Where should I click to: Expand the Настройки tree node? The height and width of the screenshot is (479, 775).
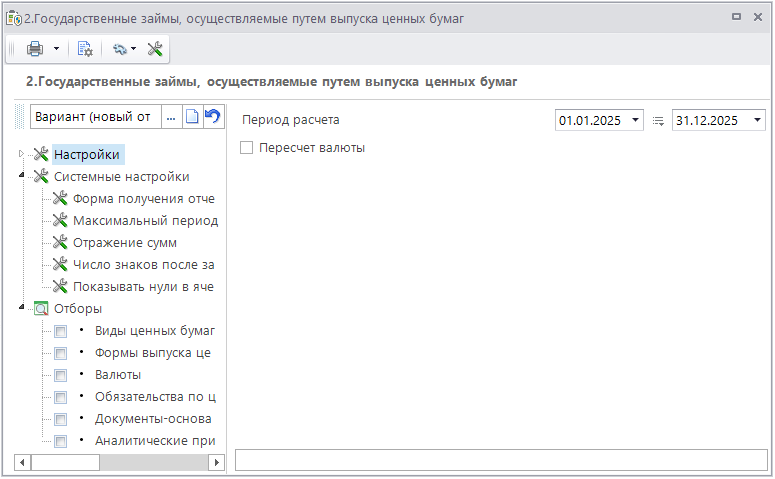[x=22, y=154]
